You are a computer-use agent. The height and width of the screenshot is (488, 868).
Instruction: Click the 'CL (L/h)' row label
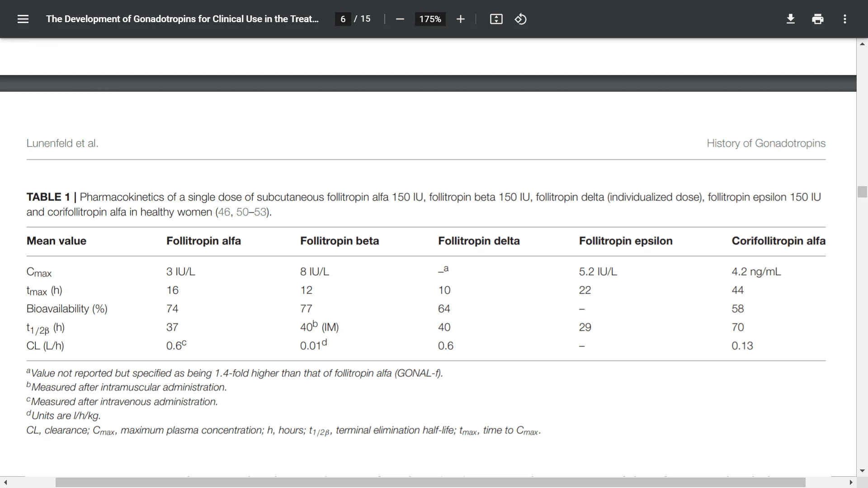pos(45,346)
